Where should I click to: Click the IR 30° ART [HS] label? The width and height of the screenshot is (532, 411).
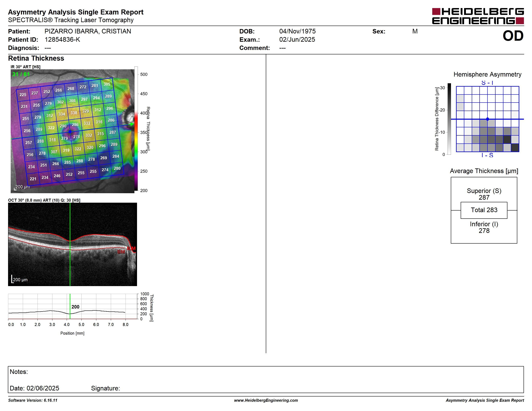(26, 67)
